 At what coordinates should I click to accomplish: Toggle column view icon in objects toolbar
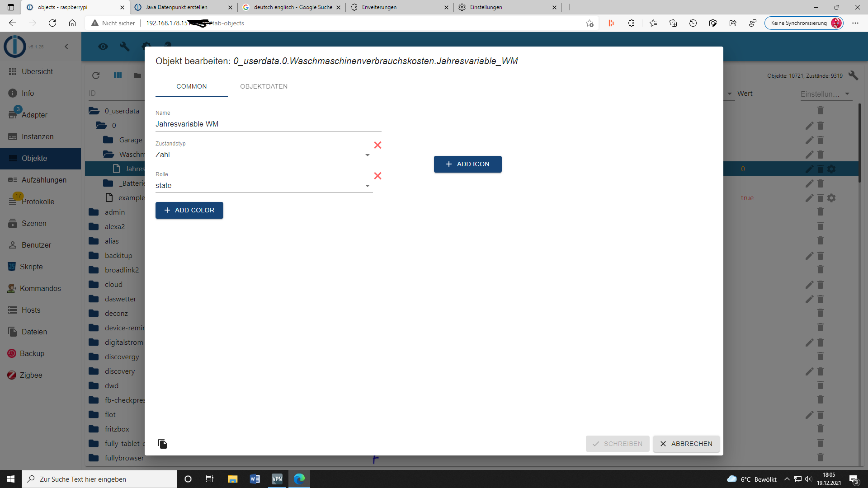[118, 75]
